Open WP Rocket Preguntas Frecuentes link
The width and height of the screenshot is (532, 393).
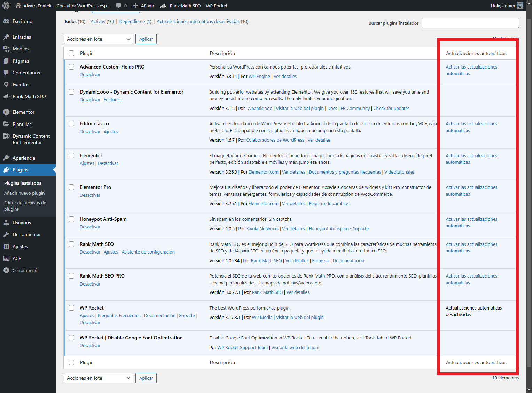[119, 316]
